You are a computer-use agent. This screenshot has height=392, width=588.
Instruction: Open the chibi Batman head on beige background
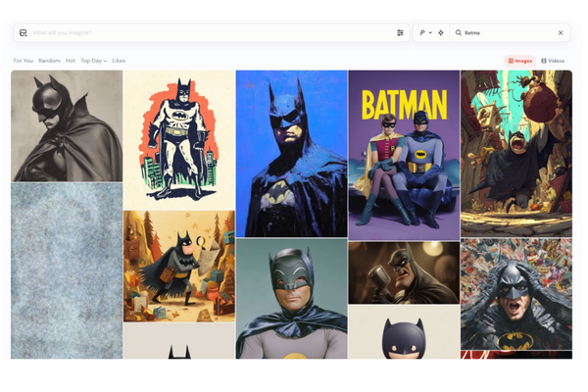tap(404, 332)
